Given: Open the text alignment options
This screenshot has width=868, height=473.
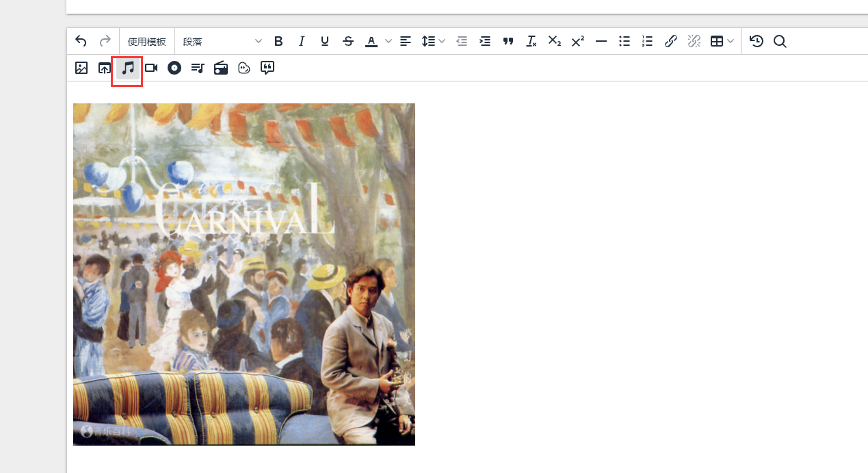Looking at the screenshot, I should (x=406, y=42).
